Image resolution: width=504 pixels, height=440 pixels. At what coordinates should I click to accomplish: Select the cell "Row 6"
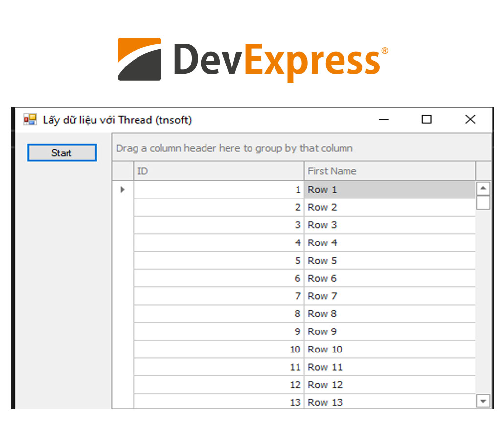389,278
